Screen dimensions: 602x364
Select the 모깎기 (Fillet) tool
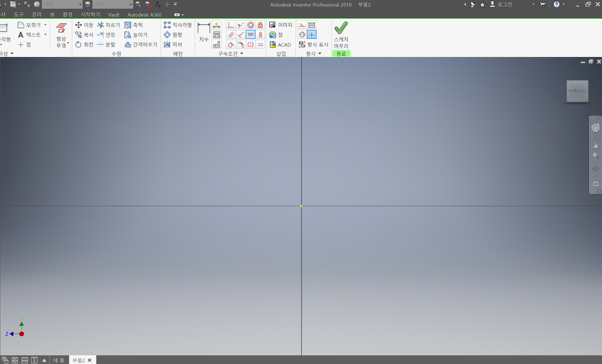tap(29, 25)
